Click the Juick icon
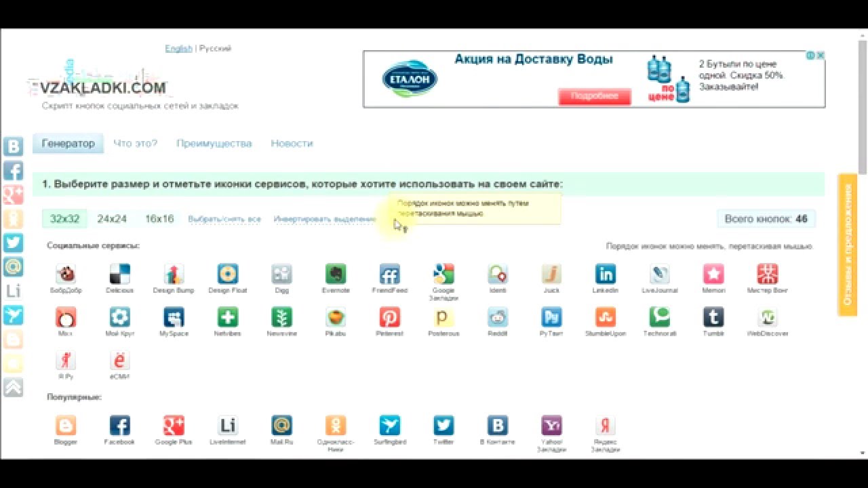Viewport: 868px width, 488px height. coord(551,274)
